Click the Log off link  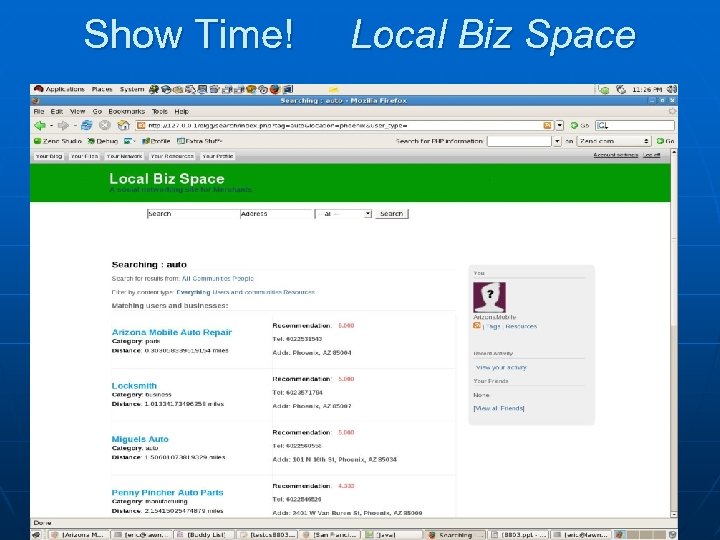point(651,155)
